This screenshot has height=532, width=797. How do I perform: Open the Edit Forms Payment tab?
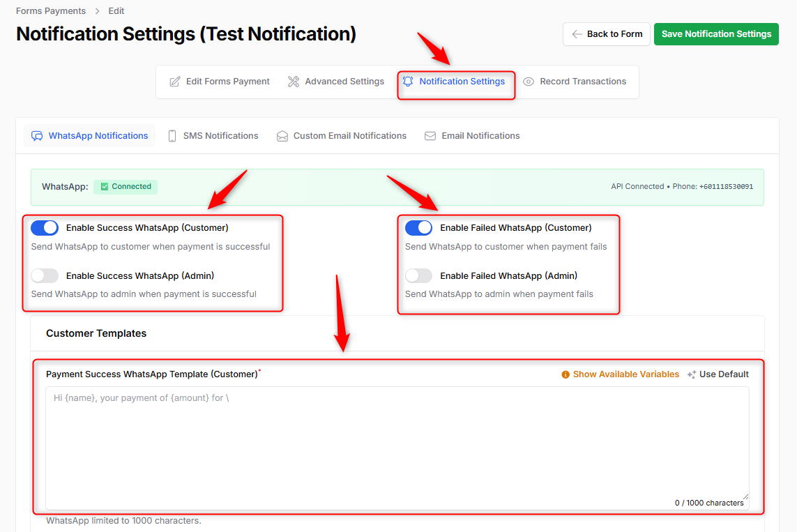[x=220, y=82]
